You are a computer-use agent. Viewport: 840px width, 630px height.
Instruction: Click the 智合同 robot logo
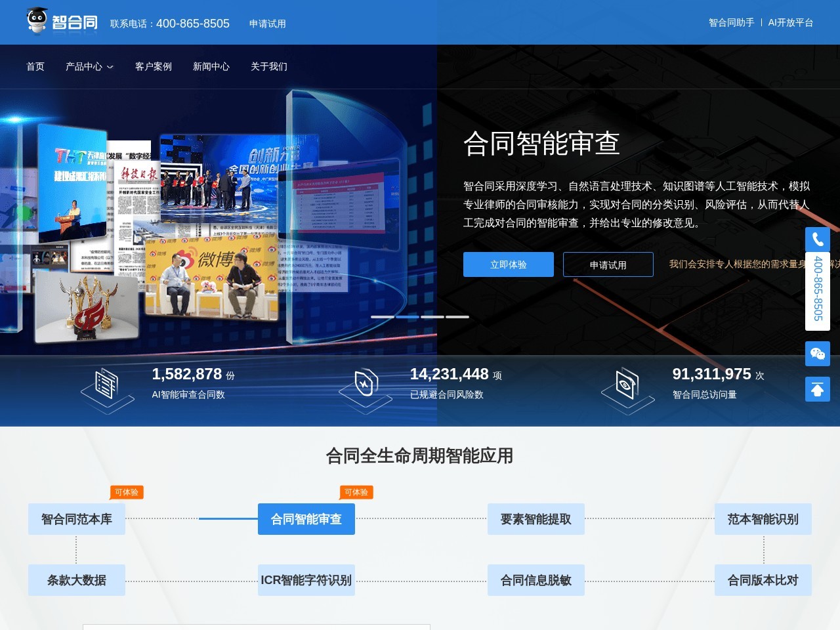point(62,20)
